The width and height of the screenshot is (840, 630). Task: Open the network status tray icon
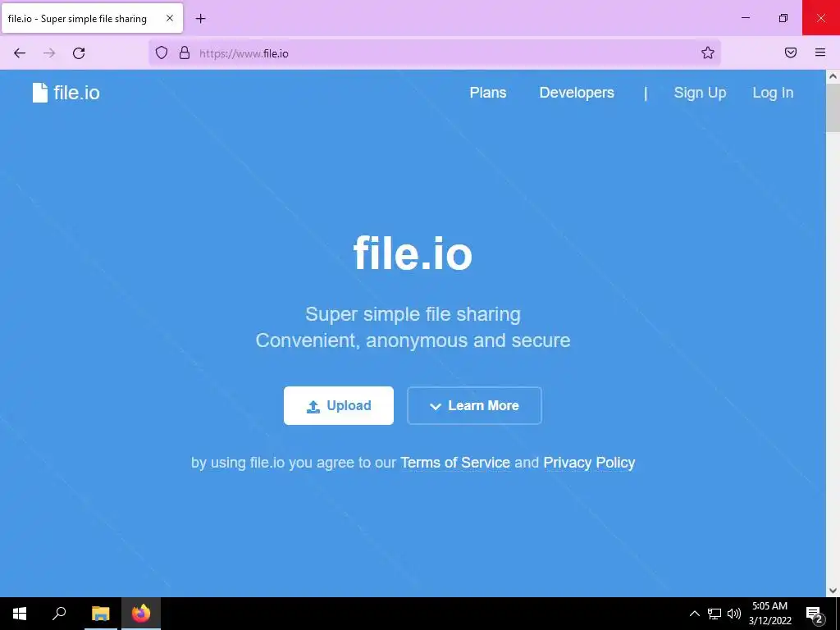[714, 614]
